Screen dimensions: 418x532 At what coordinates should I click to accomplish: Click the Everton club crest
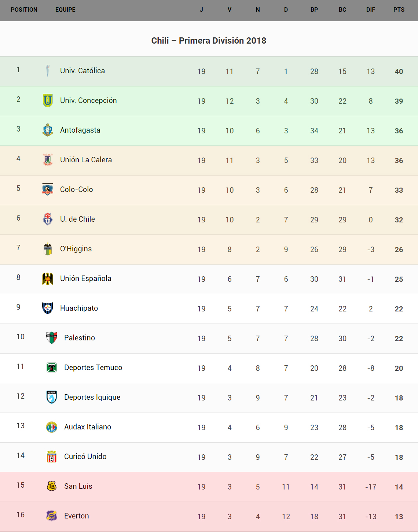[52, 516]
